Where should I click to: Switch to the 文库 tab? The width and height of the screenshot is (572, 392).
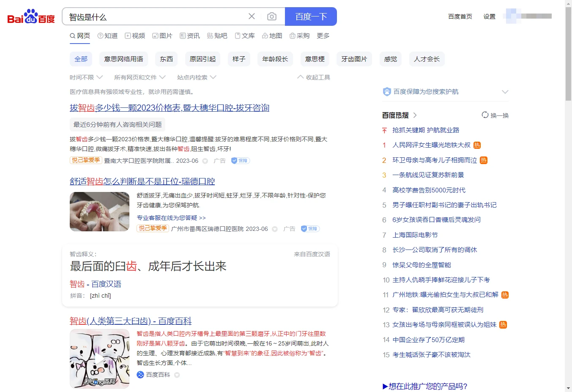coord(245,36)
